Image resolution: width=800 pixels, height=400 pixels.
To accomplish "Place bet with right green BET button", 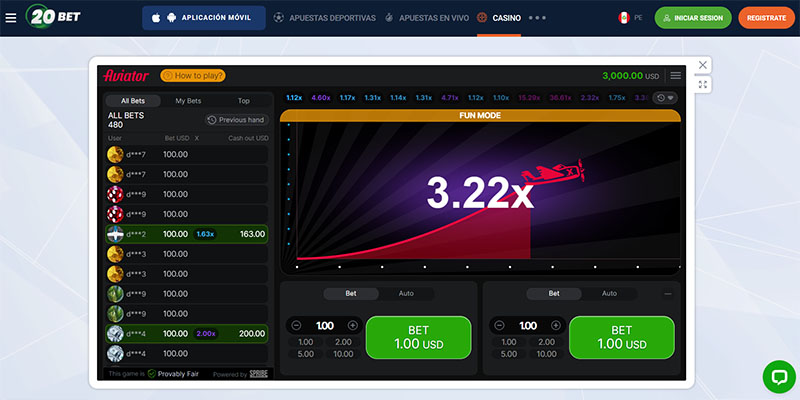I will (x=621, y=337).
